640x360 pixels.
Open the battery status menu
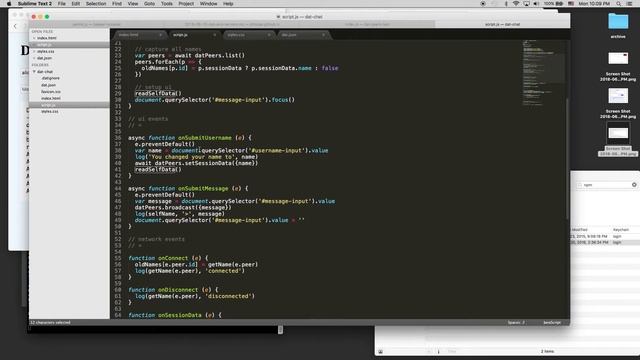553,4
